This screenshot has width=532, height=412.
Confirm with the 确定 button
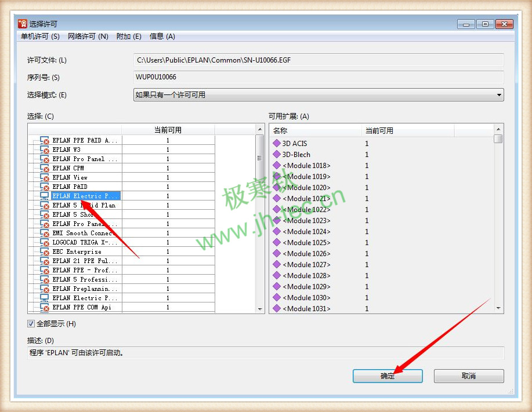pos(388,375)
